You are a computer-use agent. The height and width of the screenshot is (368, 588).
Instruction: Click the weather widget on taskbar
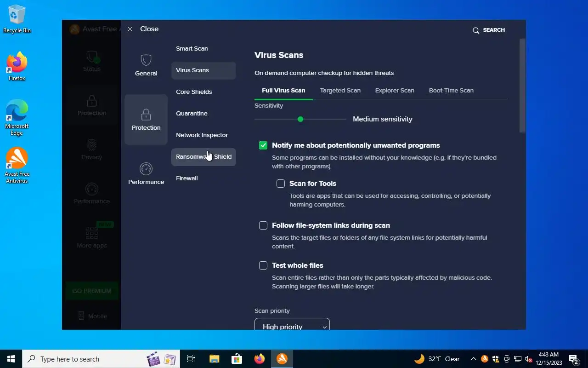click(x=437, y=359)
